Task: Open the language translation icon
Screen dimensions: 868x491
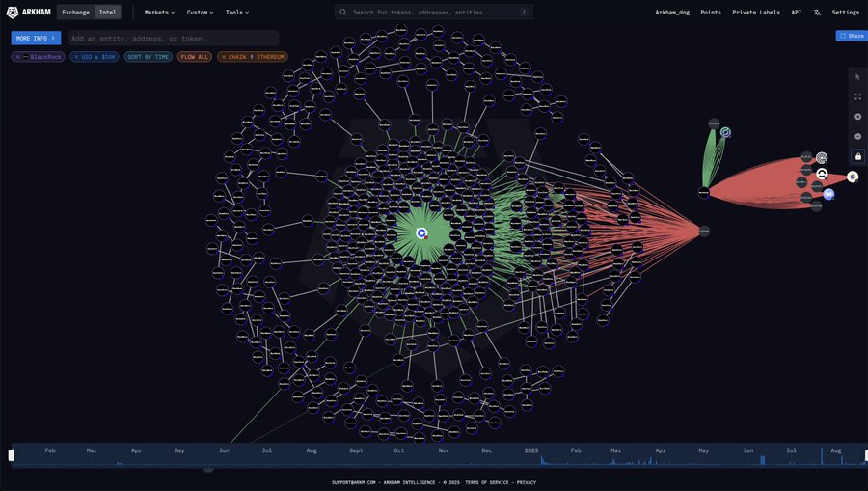Action: pos(817,13)
